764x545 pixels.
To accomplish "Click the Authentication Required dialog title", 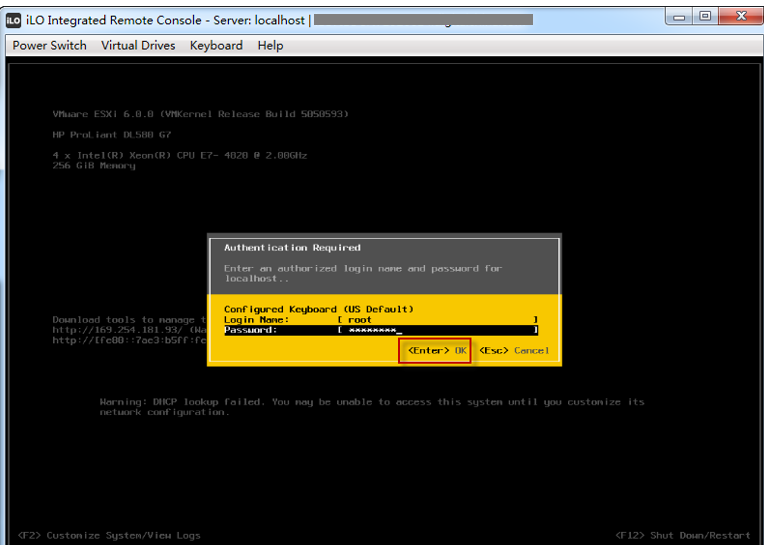I will (292, 247).
